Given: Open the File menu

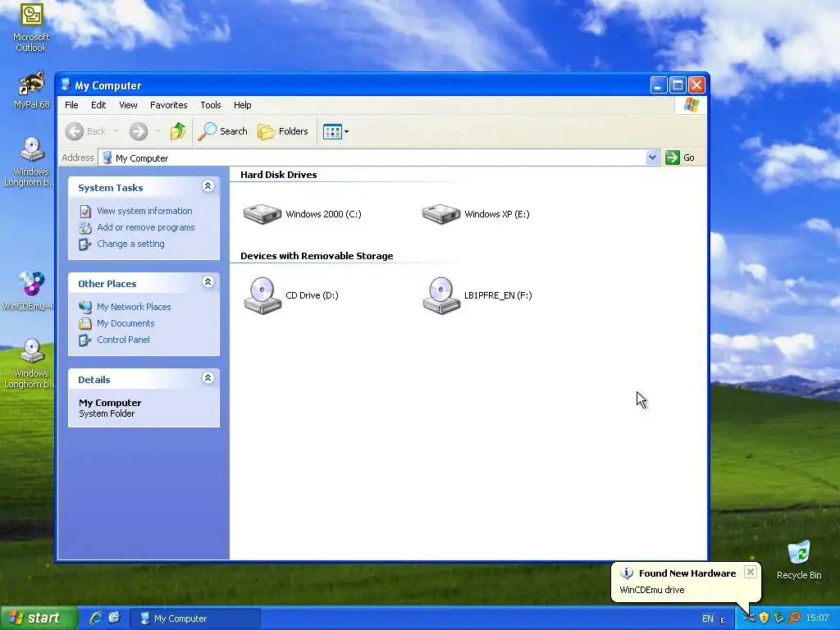Looking at the screenshot, I should coord(71,105).
